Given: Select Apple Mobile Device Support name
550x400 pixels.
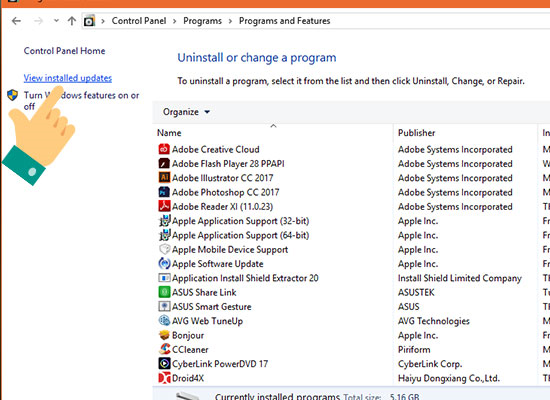Looking at the screenshot, I should tap(230, 249).
